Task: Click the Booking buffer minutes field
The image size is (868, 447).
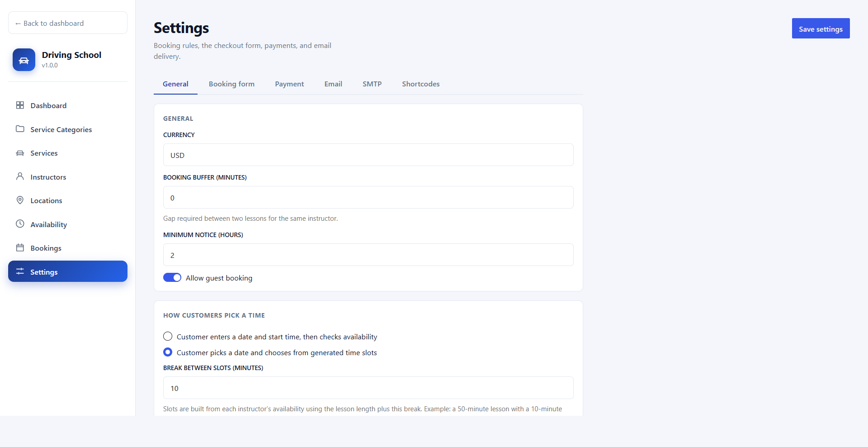Action: point(368,197)
